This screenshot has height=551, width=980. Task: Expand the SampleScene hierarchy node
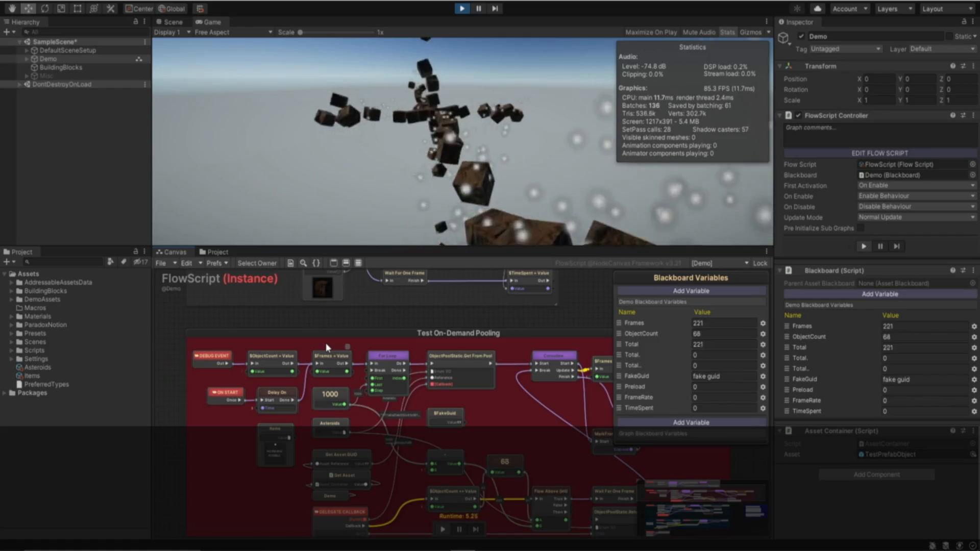pyautogui.click(x=19, y=42)
